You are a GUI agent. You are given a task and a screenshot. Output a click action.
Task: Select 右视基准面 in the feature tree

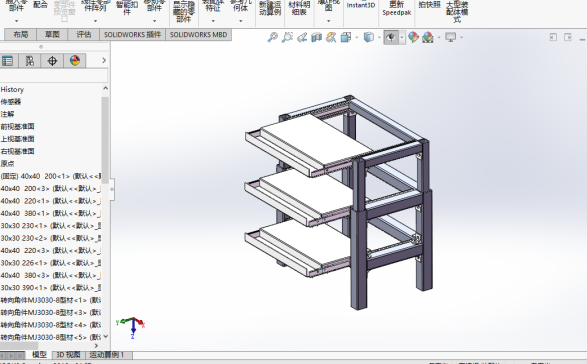point(17,151)
